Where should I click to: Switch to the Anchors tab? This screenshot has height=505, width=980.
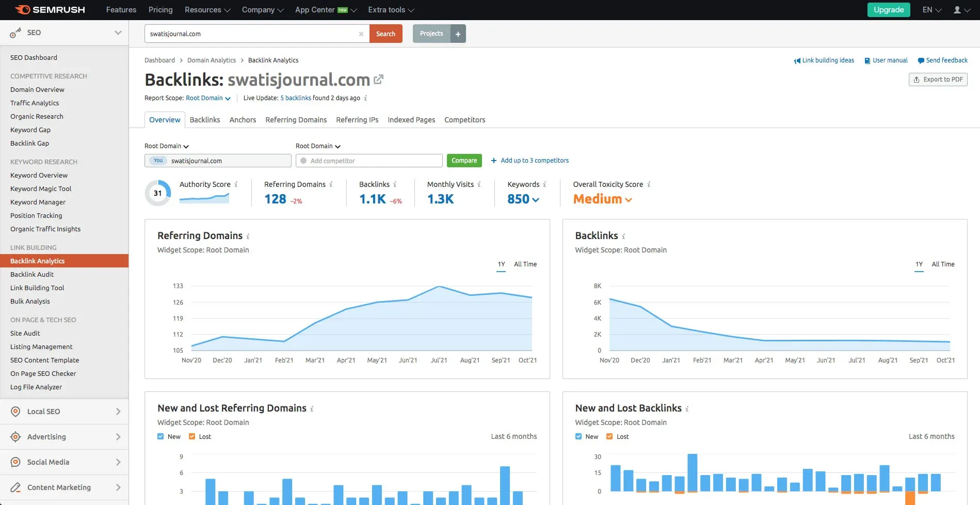click(243, 120)
